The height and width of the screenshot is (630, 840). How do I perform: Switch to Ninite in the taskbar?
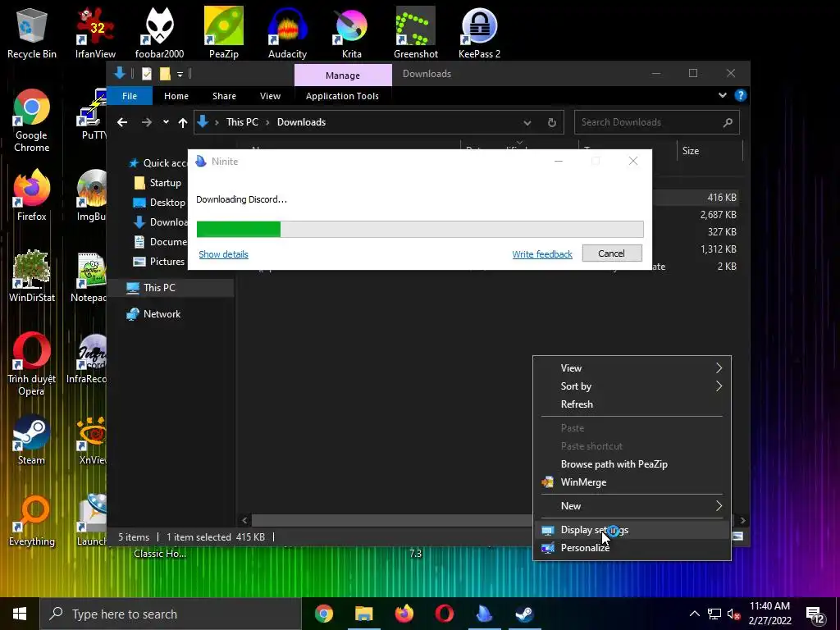tap(484, 614)
